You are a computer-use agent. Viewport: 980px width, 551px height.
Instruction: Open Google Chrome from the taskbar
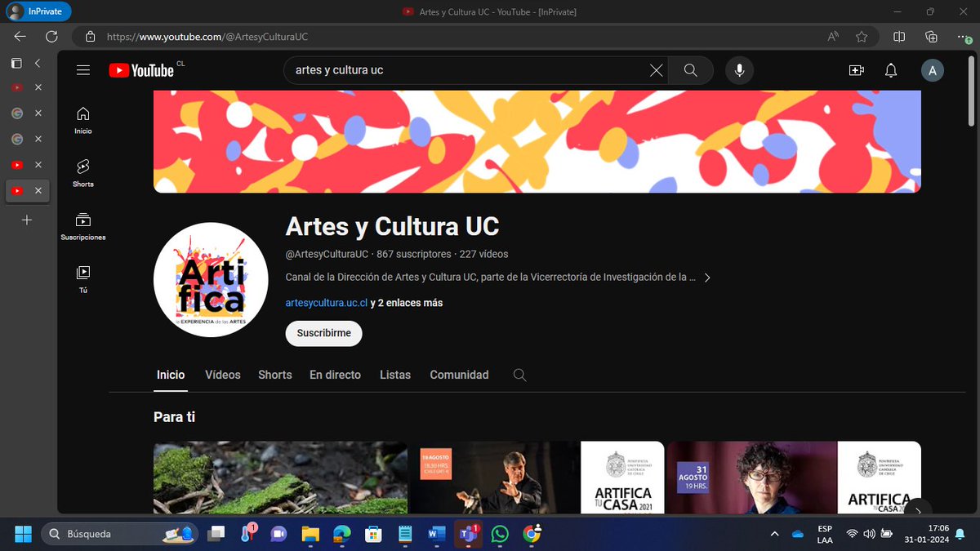[532, 534]
